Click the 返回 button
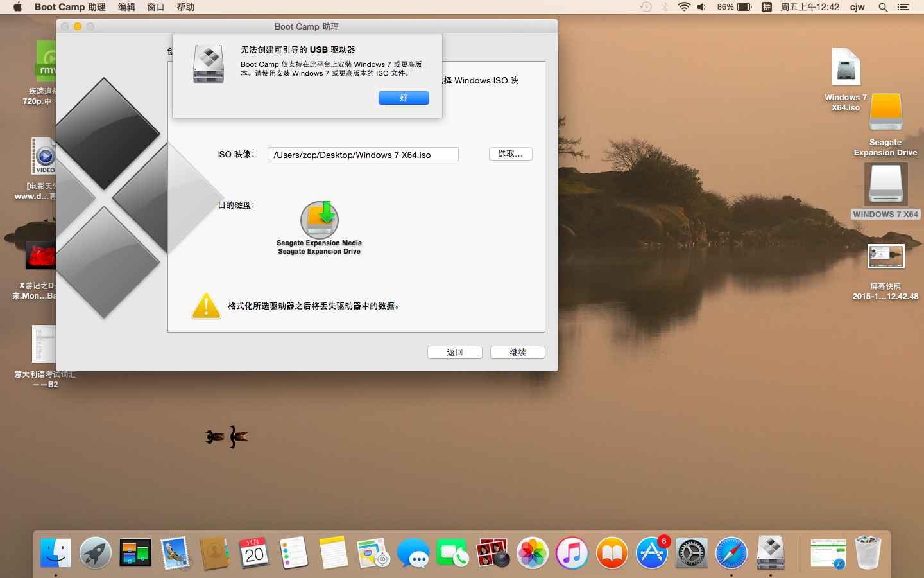This screenshot has height=578, width=924. tap(455, 352)
